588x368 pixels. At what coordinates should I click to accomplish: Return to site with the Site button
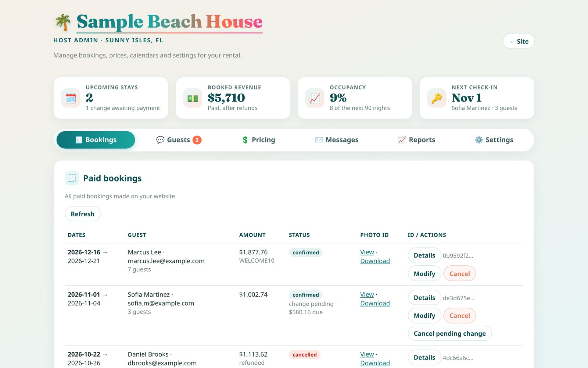(519, 41)
